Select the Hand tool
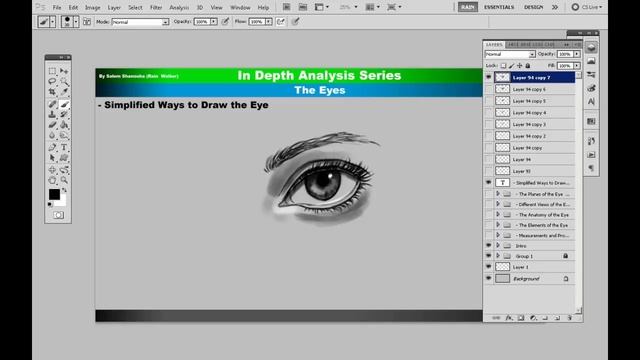The width and height of the screenshot is (640, 360). (52, 180)
